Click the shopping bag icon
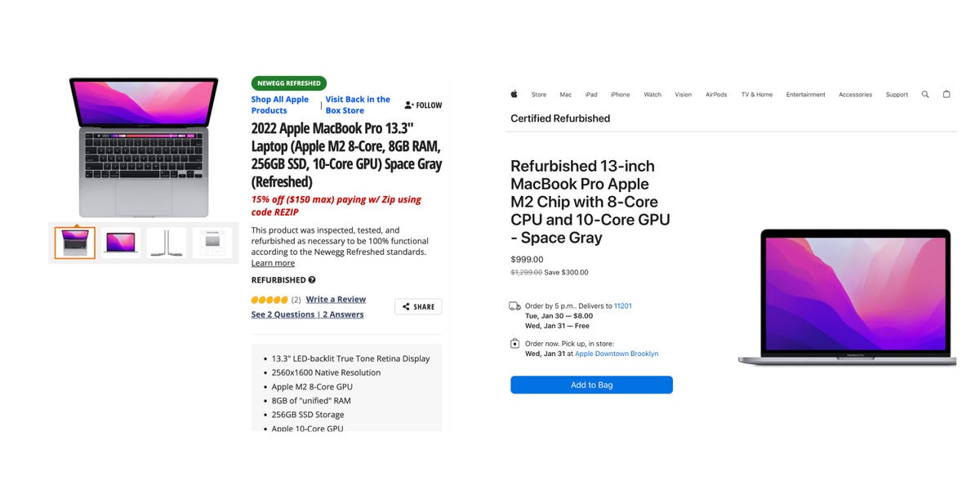Screen dimensions: 980x490 pyautogui.click(x=947, y=94)
